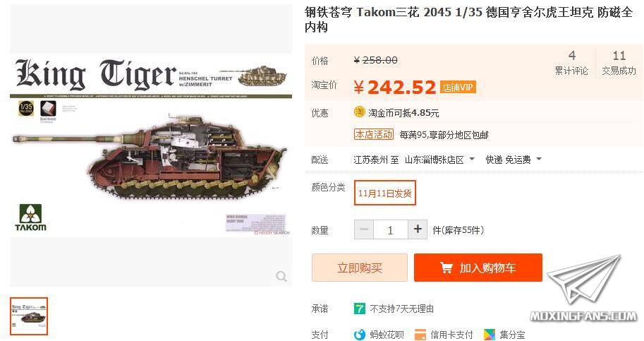Screen dimensions: 644x341
Task: Decrease quantity with the minus button
Action: click(x=364, y=229)
